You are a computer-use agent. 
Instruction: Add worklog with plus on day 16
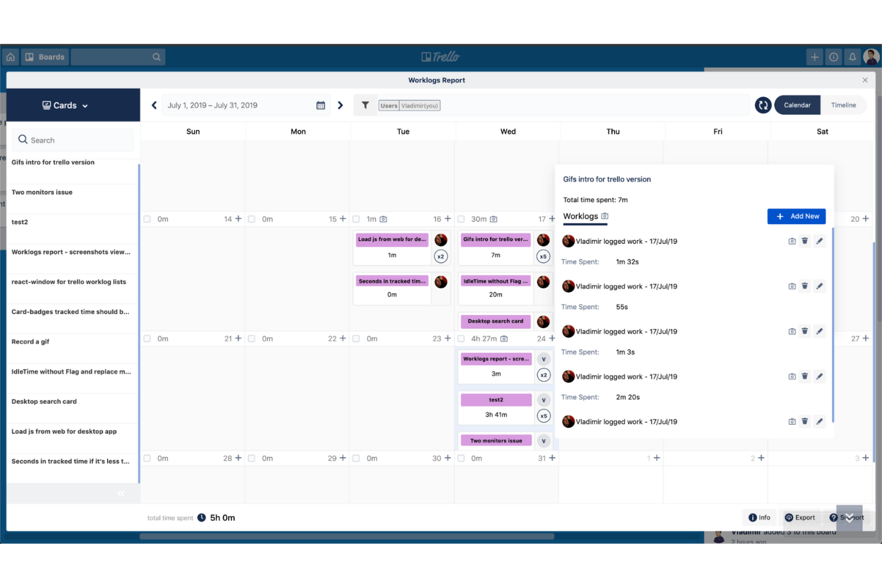(448, 219)
